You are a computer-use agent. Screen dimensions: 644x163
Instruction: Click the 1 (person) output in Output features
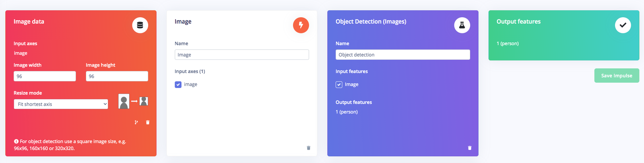[x=508, y=43]
